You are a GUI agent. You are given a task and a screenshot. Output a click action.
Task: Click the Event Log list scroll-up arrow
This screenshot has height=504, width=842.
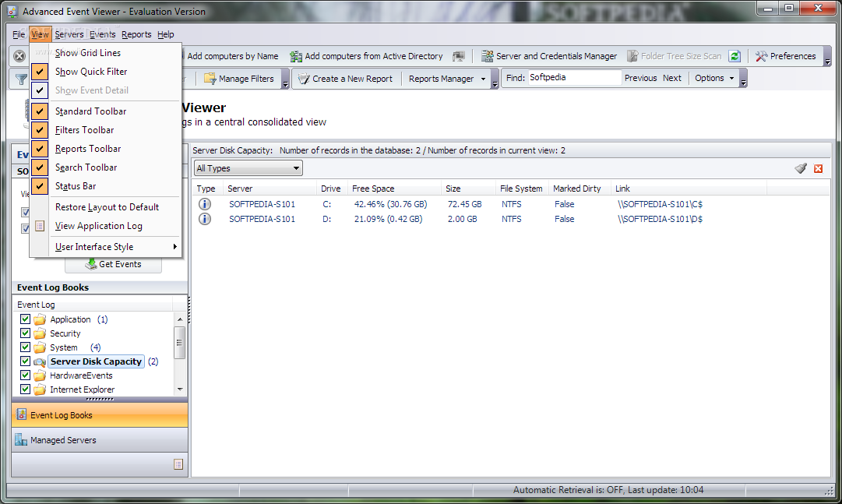point(180,319)
